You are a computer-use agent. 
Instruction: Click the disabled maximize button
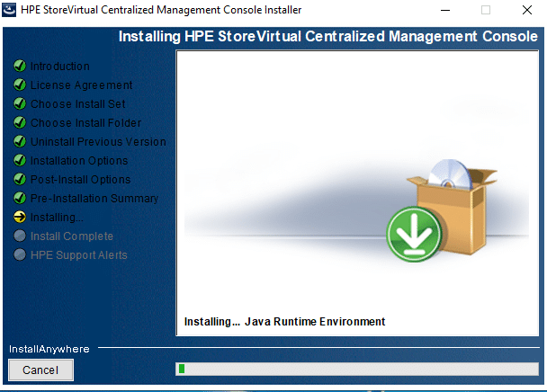point(486,10)
